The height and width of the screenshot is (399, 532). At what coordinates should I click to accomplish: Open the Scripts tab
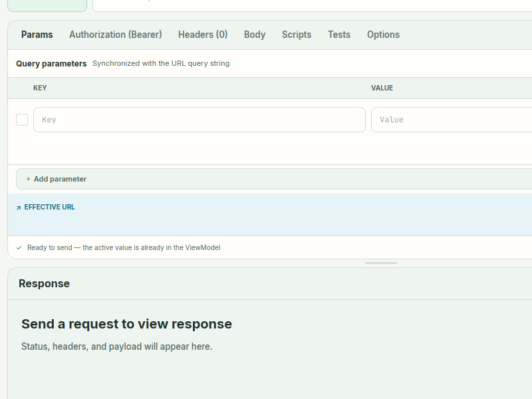[297, 35]
